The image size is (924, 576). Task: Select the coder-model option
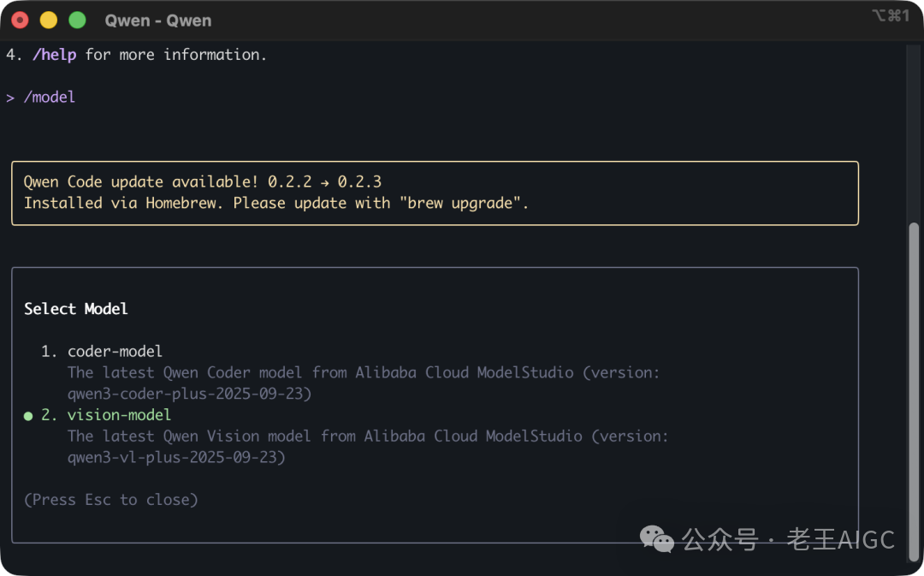pyautogui.click(x=115, y=351)
